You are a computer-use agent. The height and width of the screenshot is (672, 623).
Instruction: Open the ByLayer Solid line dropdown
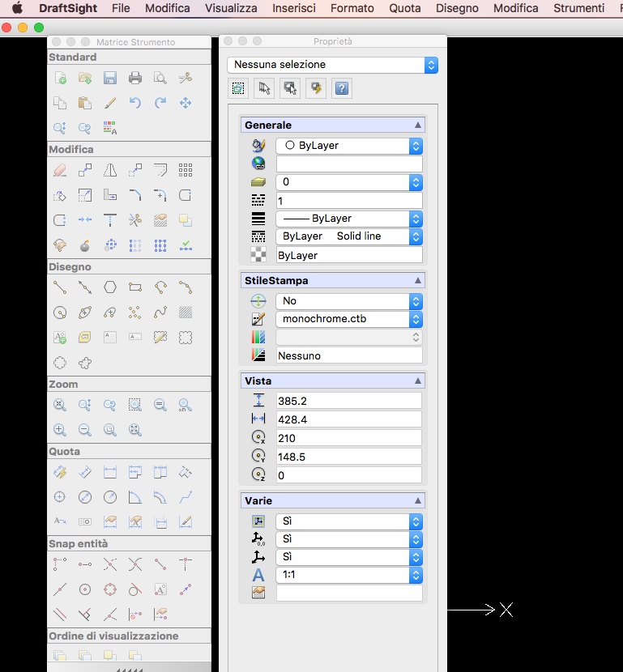pyautogui.click(x=349, y=236)
